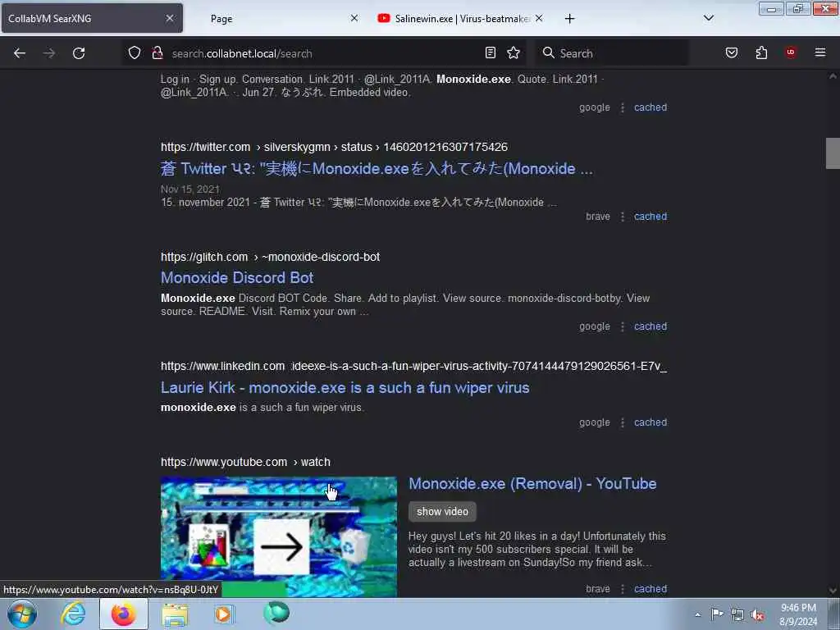Open the Pocket save icon
This screenshot has width=840, height=630.
731,52
